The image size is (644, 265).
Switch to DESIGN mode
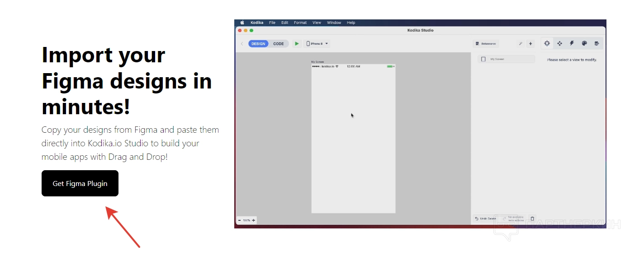pyautogui.click(x=259, y=44)
